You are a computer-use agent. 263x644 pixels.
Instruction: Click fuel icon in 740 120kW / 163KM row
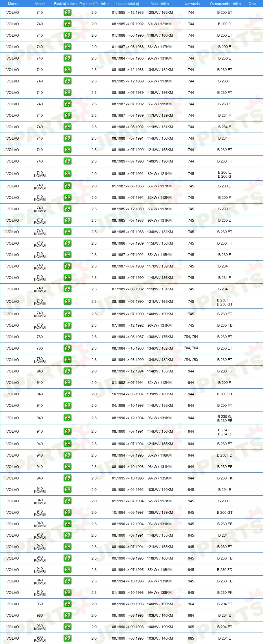pos(67,12)
